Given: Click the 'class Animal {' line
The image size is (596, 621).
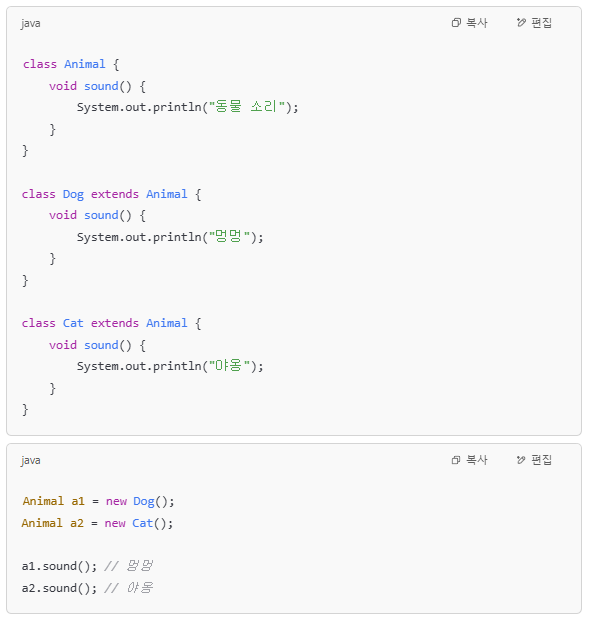Looking at the screenshot, I should pos(71,64).
